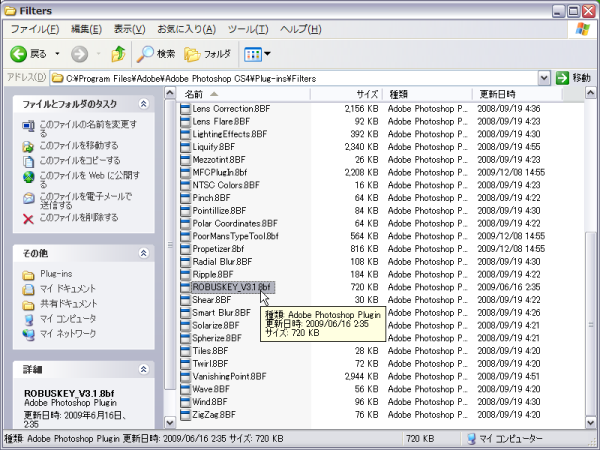This screenshot has width=600, height=450.
Task: Open the 検索 search pane
Action: click(x=157, y=54)
